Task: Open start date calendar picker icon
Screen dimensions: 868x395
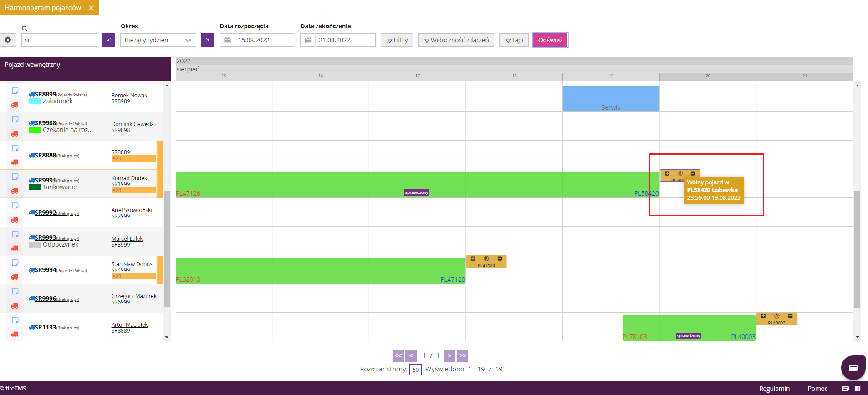Action: pyautogui.click(x=227, y=40)
